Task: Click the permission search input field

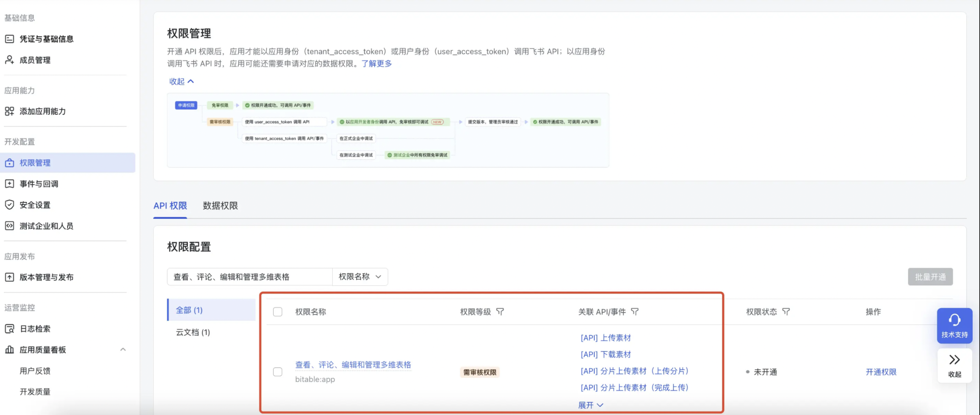Action: [249, 276]
